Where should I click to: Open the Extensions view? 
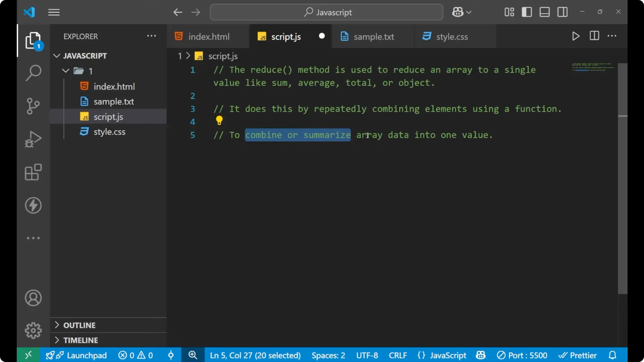coord(33,172)
